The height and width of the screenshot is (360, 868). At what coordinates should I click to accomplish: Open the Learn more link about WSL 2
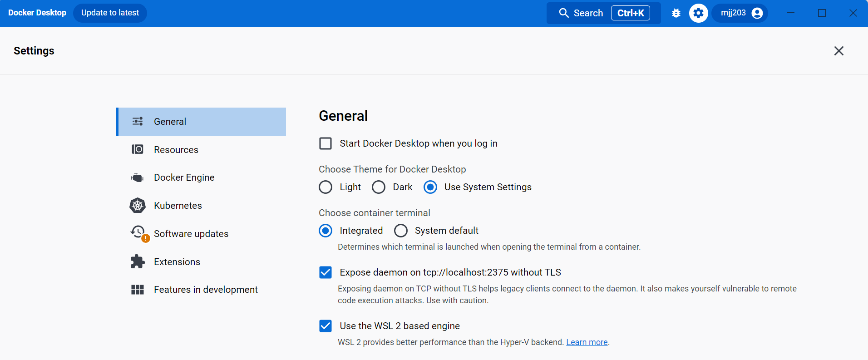(x=587, y=342)
